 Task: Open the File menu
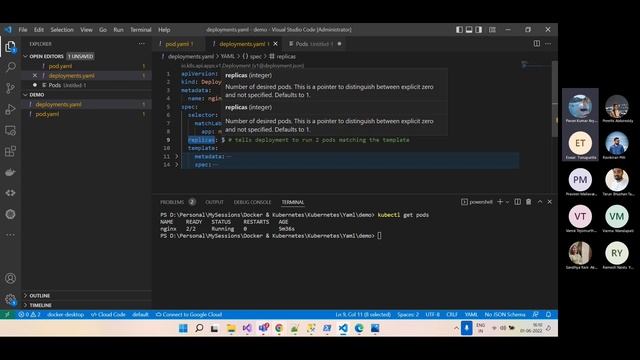tap(23, 30)
